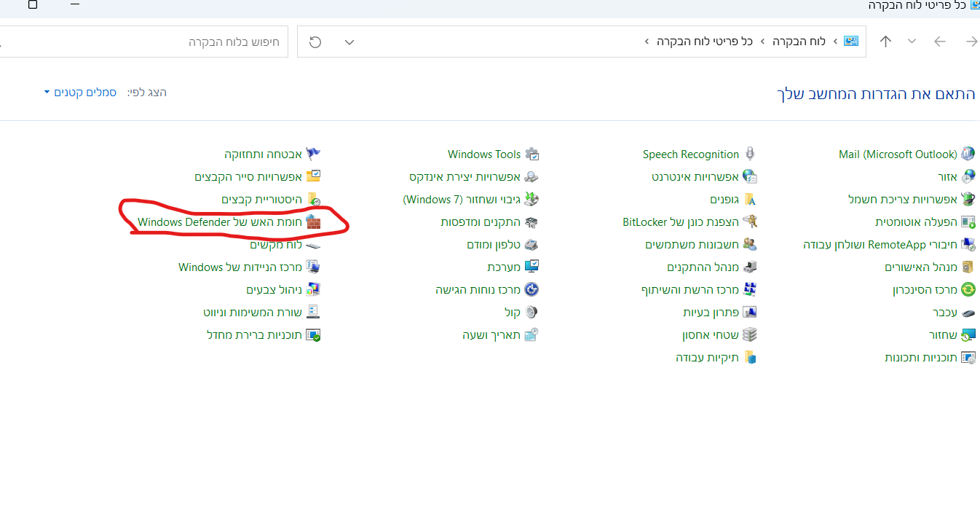The width and height of the screenshot is (980, 529).
Task: Expand the recent locations dropdown beside the Up arrow
Action: [x=912, y=42]
